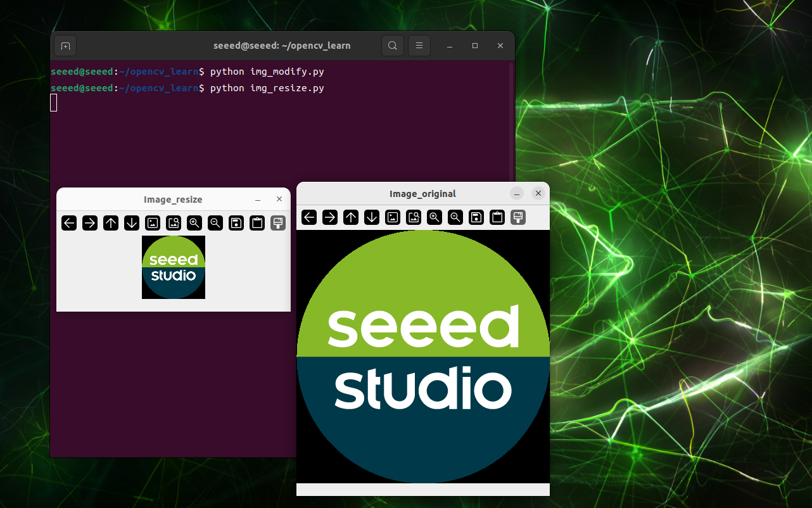Open the properties panel in Image_original
812x508 pixels.
518,218
